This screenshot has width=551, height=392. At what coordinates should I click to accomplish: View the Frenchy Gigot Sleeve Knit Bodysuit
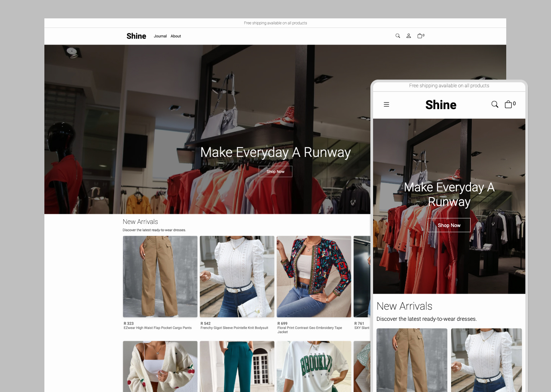click(x=236, y=276)
